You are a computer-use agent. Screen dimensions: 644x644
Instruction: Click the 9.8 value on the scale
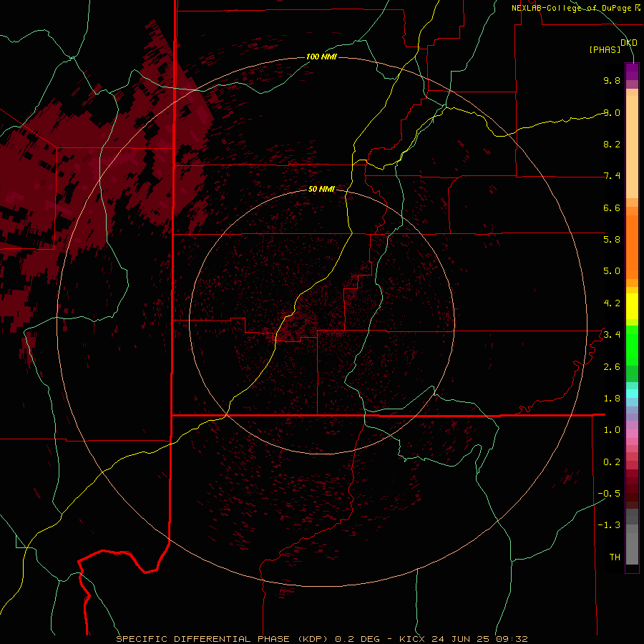[x=612, y=80]
